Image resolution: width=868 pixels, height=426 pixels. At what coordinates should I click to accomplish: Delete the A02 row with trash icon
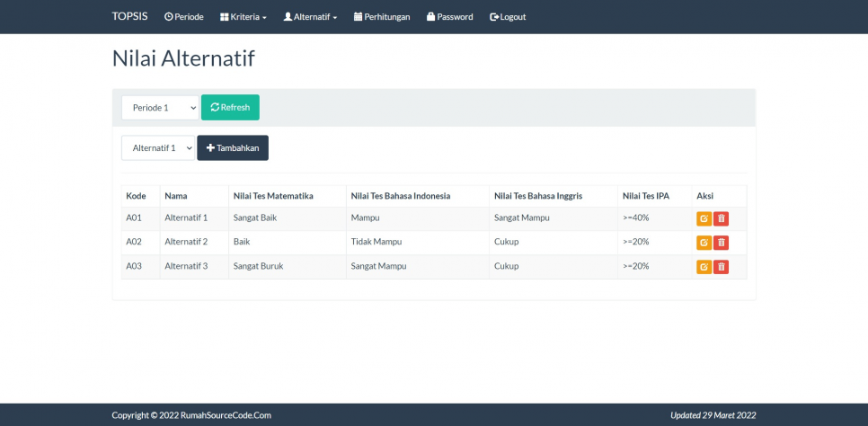(721, 243)
